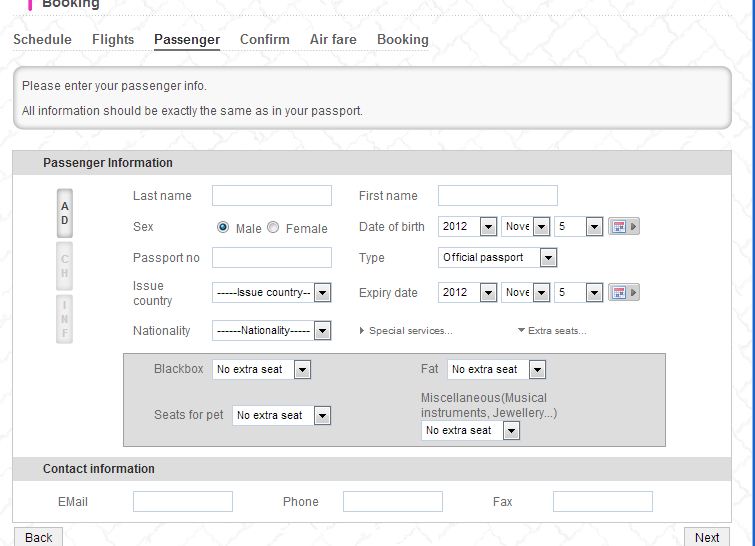Image resolution: width=755 pixels, height=546 pixels.
Task: Select the CH child passenger icon
Action: click(x=65, y=266)
